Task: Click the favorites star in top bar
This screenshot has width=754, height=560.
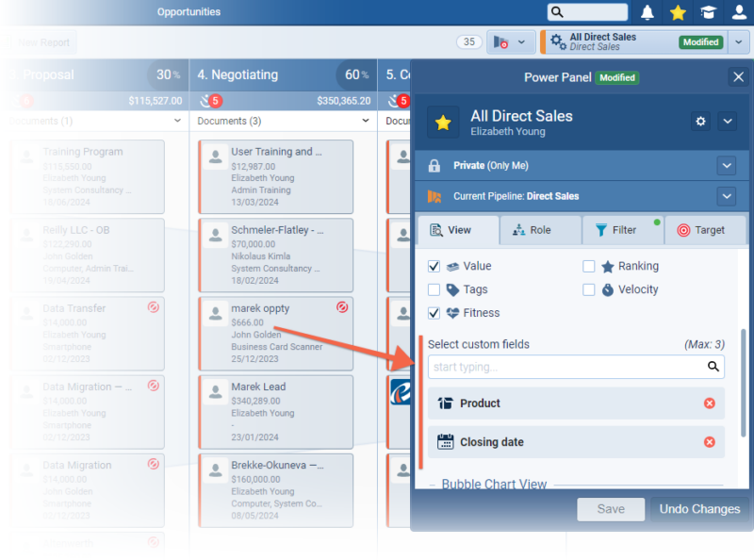Action: click(678, 12)
